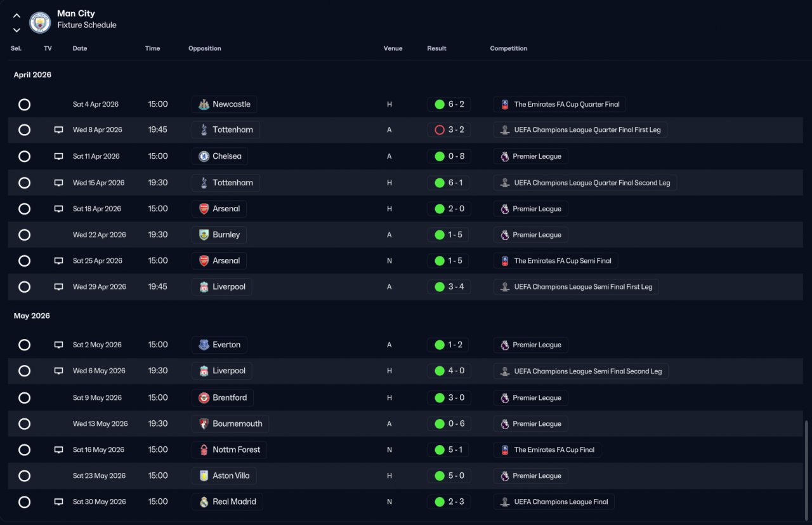The image size is (812, 525).
Task: Click the Newcastle club crest
Action: (204, 104)
